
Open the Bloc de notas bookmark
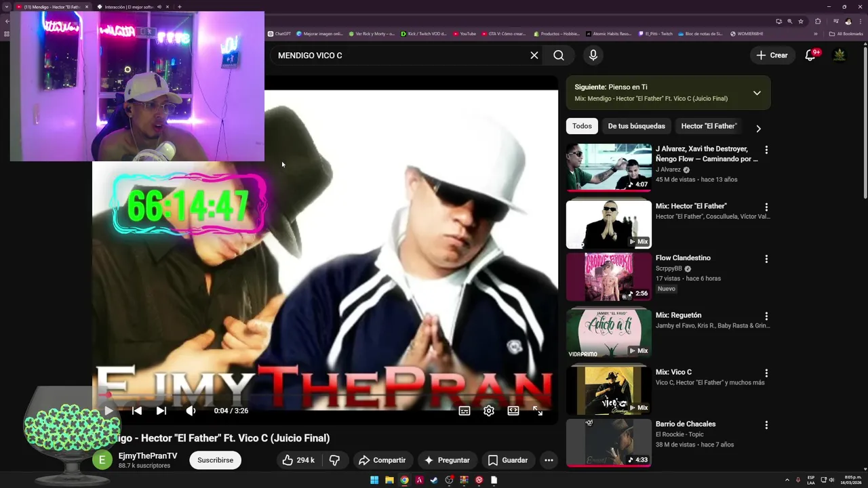701,34
